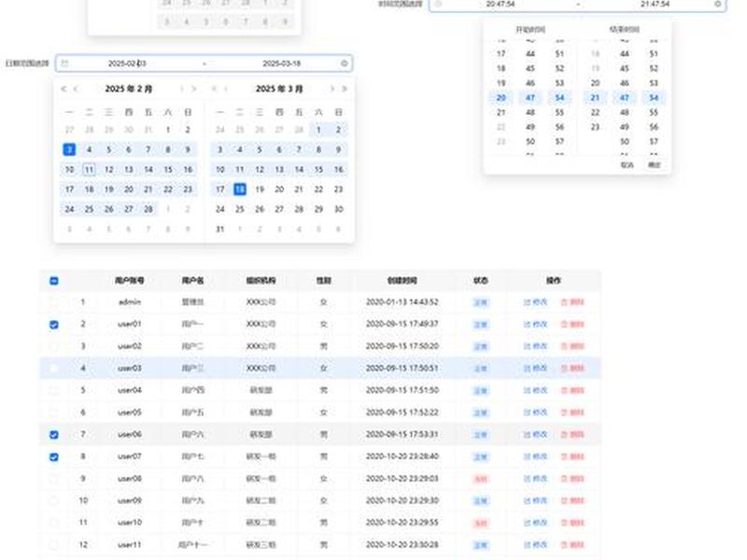This screenshot has width=747, height=560.
Task: Check the checkbox for the user08 row
Action: click(54, 479)
